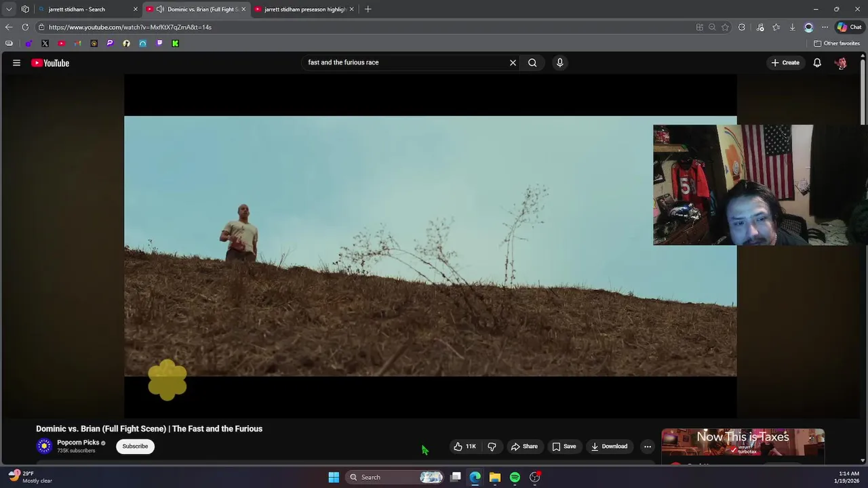
Task: Switch to jarrett stidham preseason highlights tab
Action: (305, 9)
